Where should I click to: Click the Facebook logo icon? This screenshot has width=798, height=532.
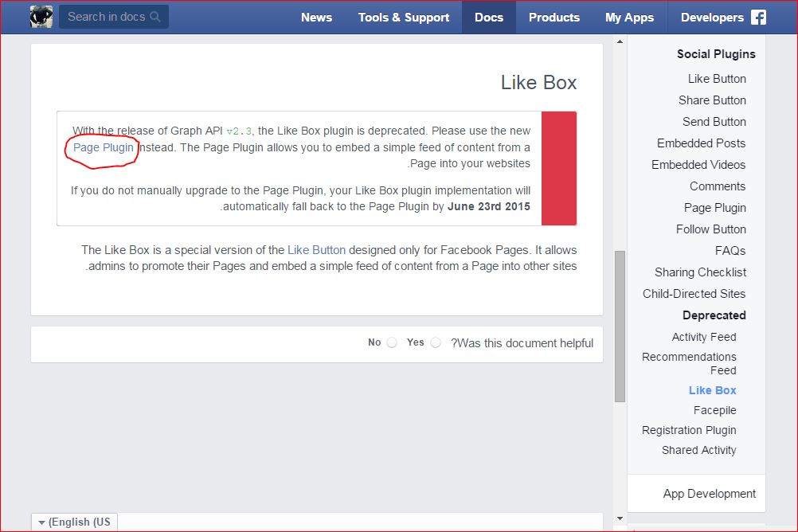(758, 18)
